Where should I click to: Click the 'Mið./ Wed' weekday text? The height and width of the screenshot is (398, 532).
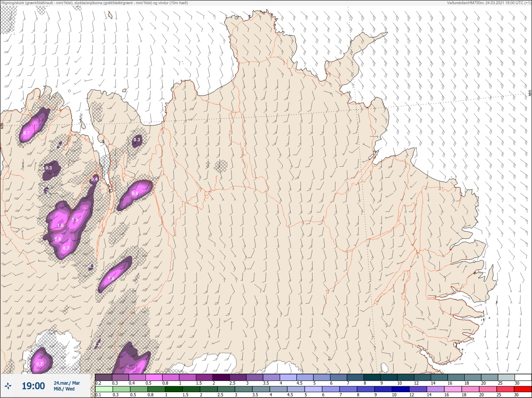point(64,389)
